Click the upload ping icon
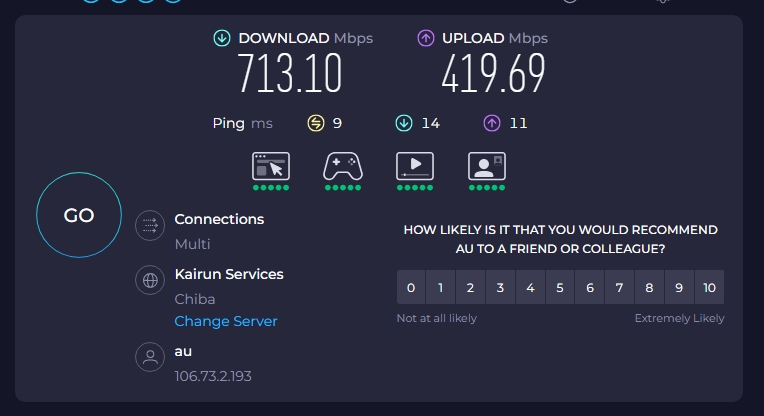Viewport: 764px width, 416px height. pos(491,123)
